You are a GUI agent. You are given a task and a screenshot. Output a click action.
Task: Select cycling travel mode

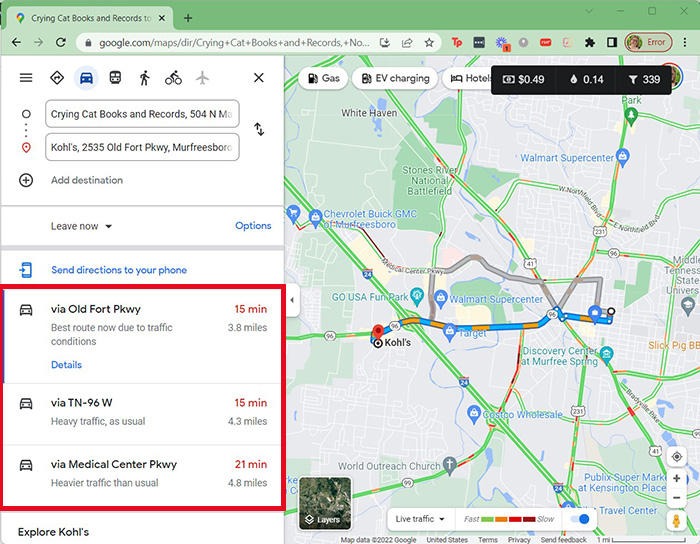(173, 78)
